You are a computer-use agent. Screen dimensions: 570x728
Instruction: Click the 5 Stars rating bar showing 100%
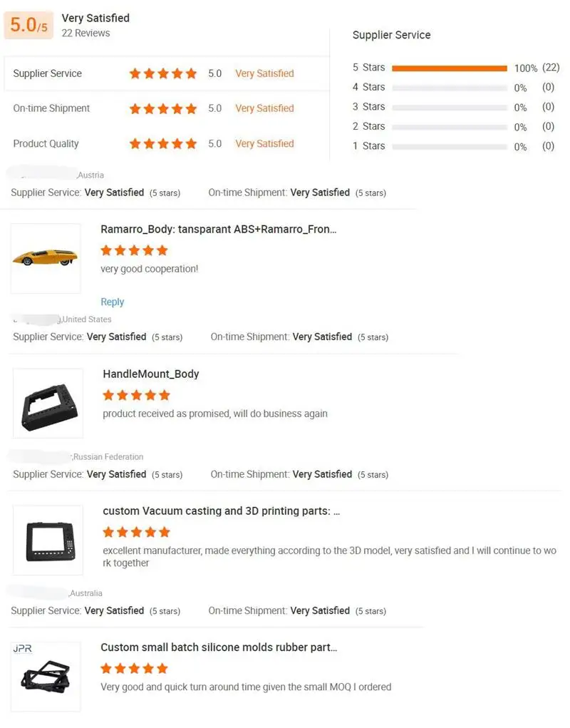click(449, 68)
